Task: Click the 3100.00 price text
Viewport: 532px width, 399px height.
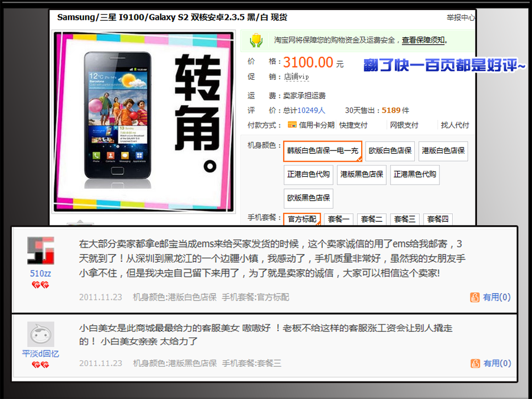Action: [308, 62]
